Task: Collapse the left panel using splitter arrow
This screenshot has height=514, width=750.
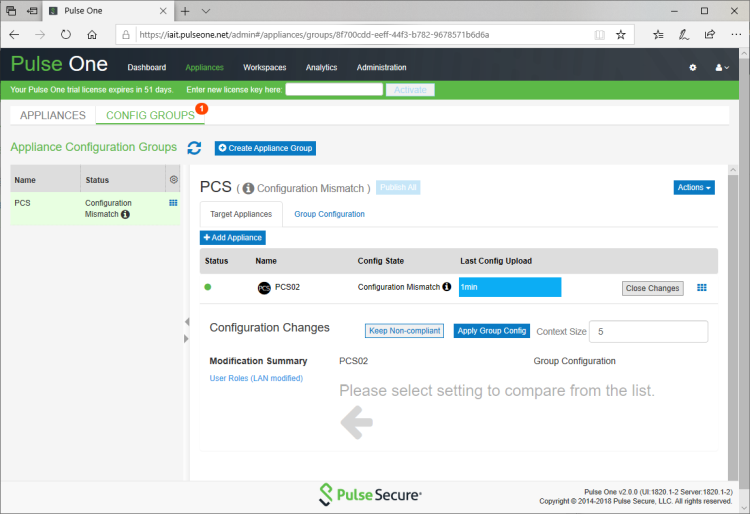Action: pyautogui.click(x=185, y=322)
